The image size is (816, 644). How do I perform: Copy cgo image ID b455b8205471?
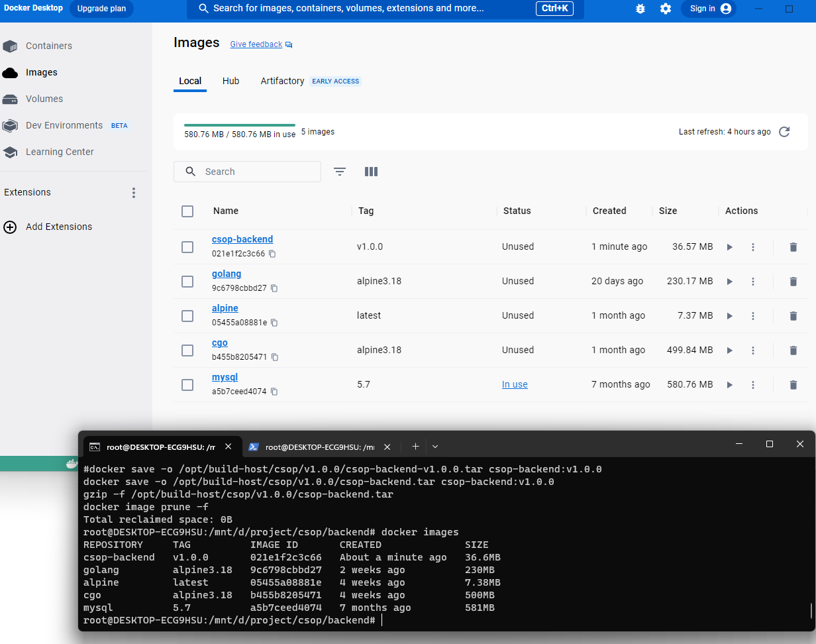pos(275,357)
